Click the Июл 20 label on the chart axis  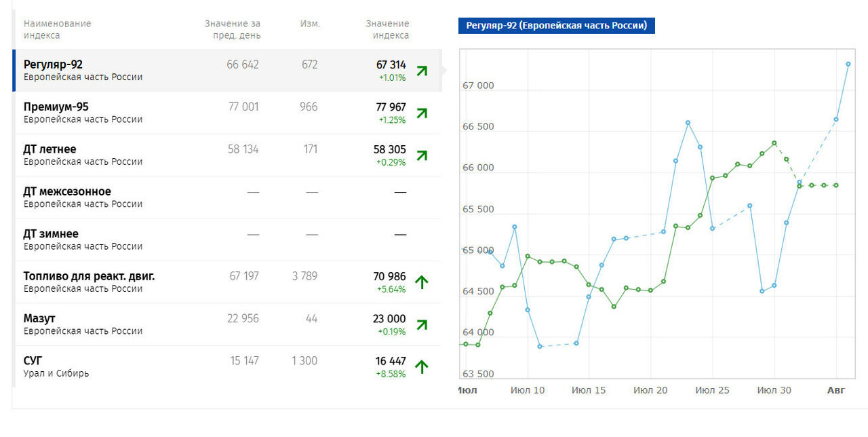[650, 390]
